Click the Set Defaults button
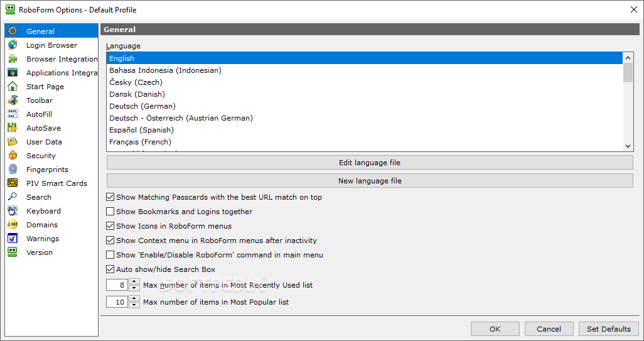 tap(609, 328)
